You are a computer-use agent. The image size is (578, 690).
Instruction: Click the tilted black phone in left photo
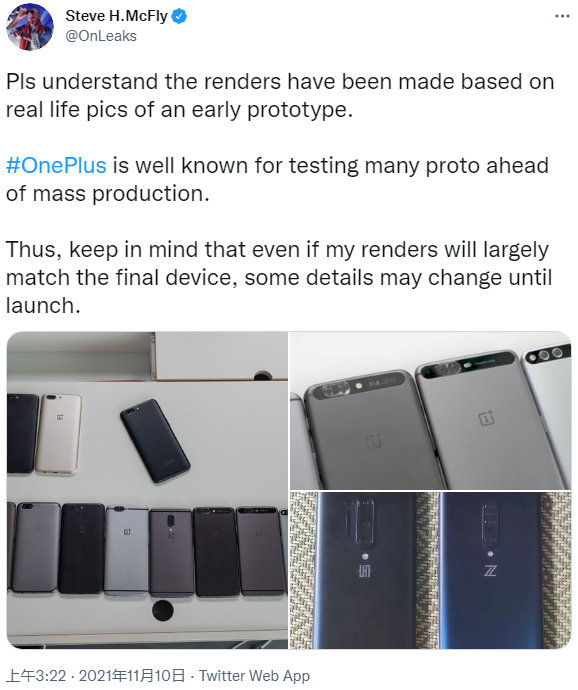[155, 440]
